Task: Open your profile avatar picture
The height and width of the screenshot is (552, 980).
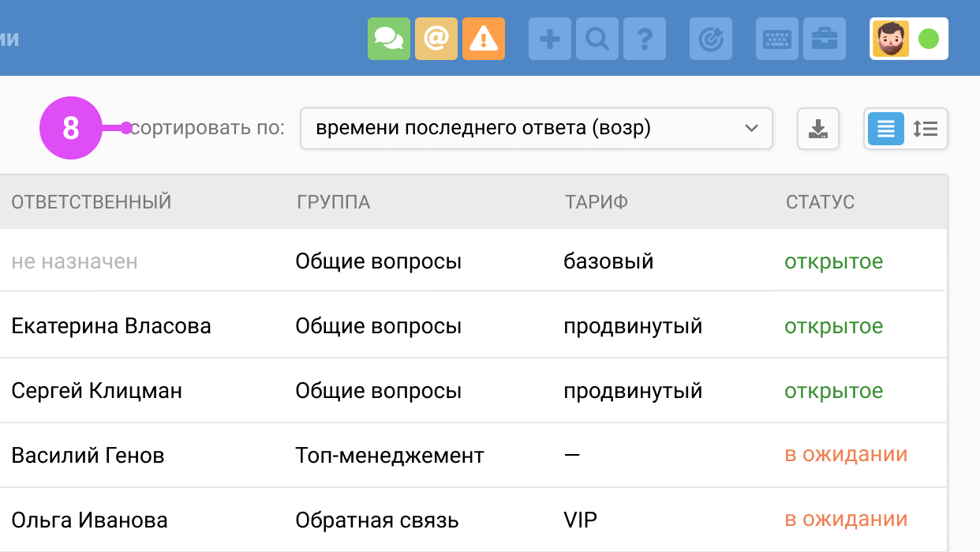Action: 890,38
